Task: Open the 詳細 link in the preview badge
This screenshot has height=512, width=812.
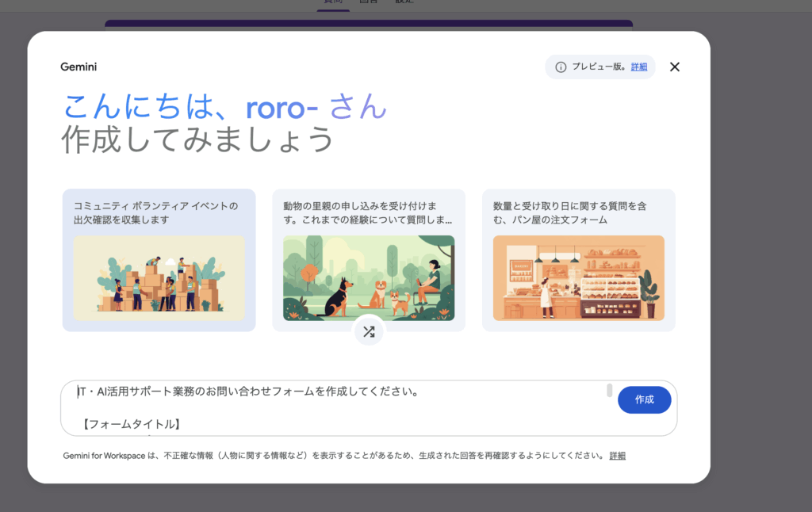Action: tap(639, 67)
